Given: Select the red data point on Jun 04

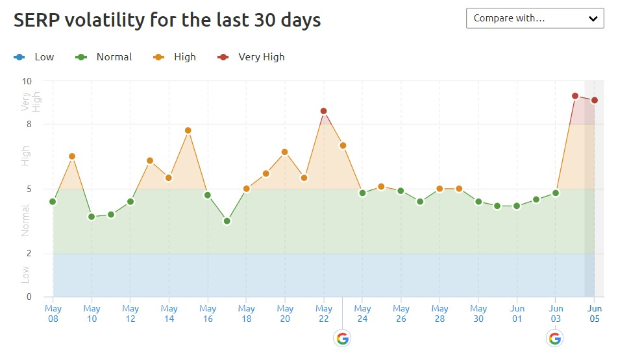Looking at the screenshot, I should (575, 96).
